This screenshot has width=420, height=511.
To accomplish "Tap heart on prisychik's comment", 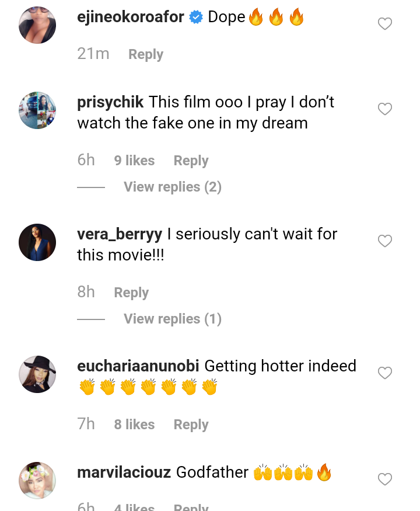I will [385, 109].
